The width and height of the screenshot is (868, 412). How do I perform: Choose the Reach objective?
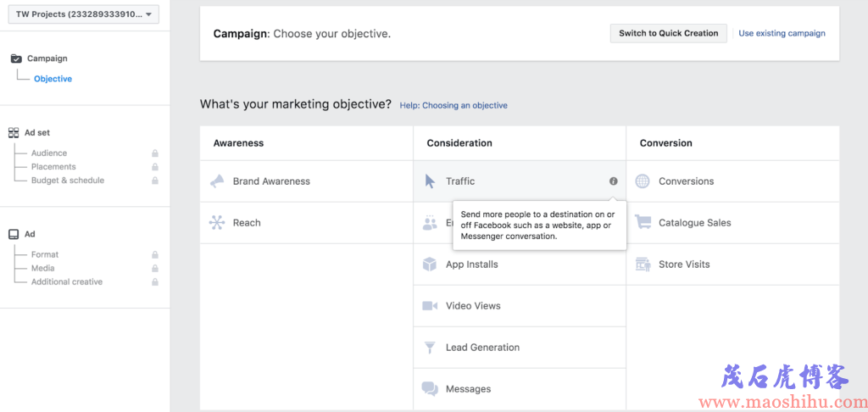tap(307, 223)
